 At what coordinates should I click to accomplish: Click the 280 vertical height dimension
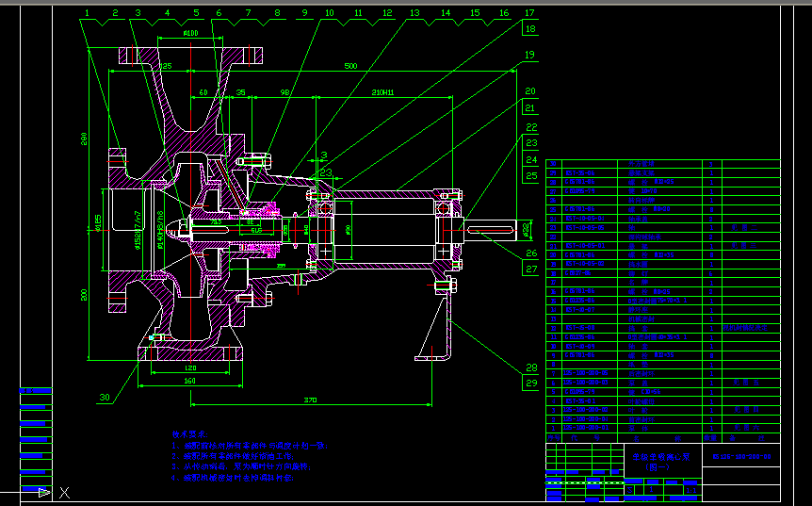coord(85,139)
